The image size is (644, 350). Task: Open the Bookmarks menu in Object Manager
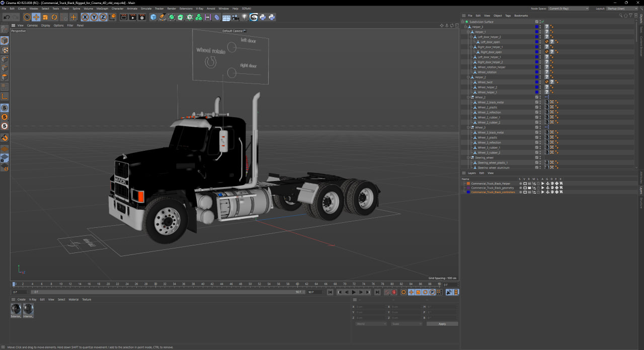[x=521, y=16]
